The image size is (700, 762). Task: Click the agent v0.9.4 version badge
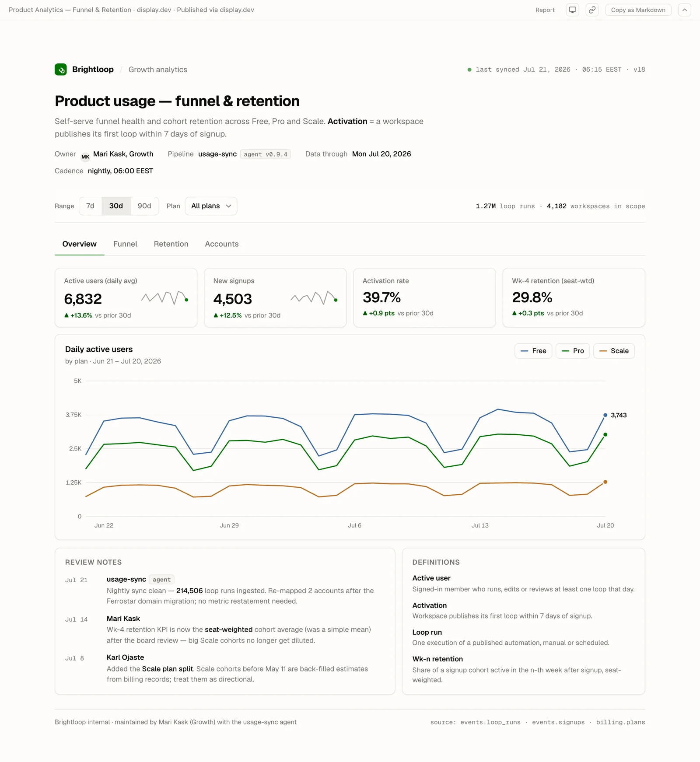[266, 154]
